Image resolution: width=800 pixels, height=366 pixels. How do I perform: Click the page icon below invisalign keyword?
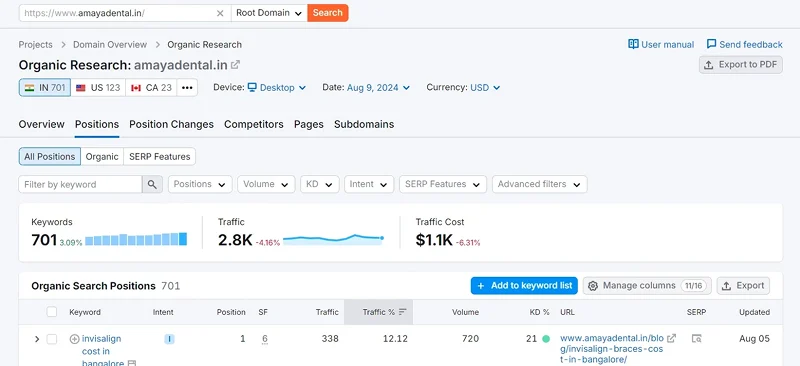132,363
